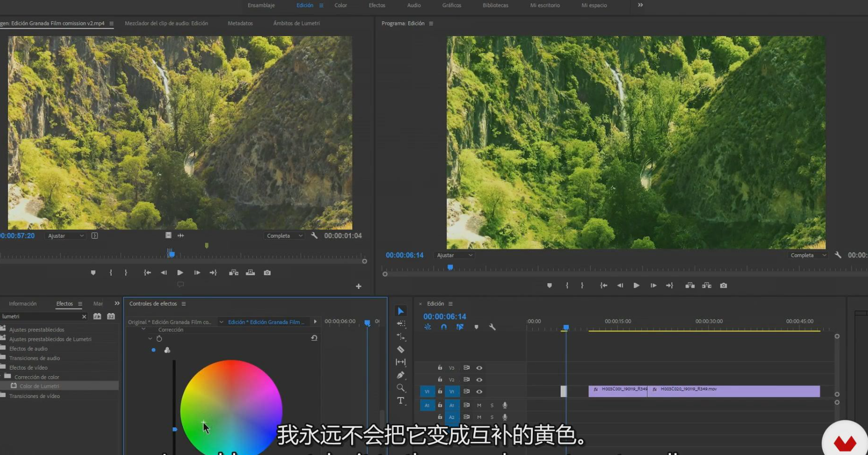The image size is (868, 455).
Task: Select the Type tool
Action: (x=401, y=401)
